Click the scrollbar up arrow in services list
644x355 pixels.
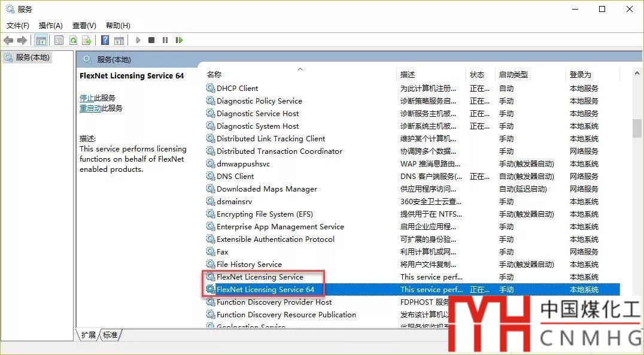637,74
